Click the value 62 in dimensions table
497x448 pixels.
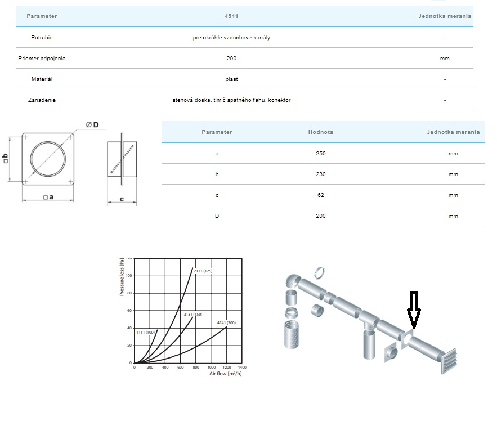tap(320, 195)
